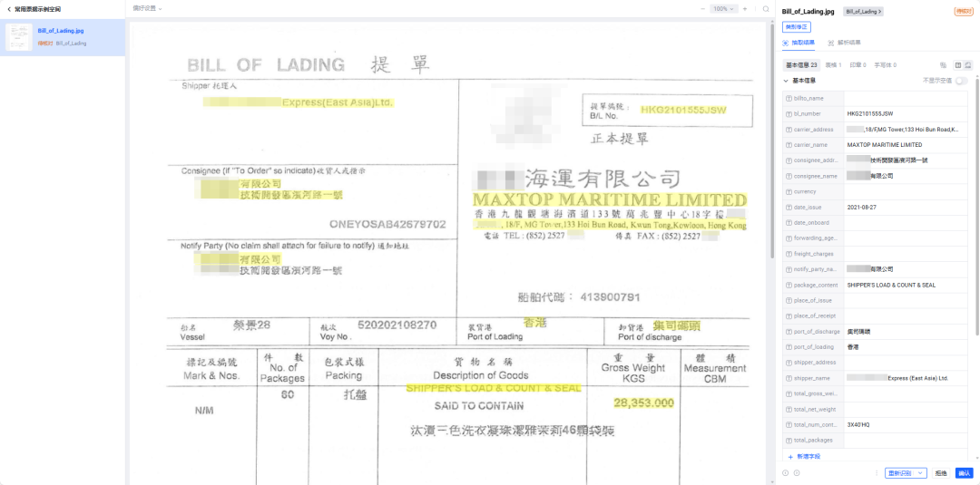Click highlighted B/L No. HKG2101555JSW on document
The image size is (980, 485).
click(683, 110)
